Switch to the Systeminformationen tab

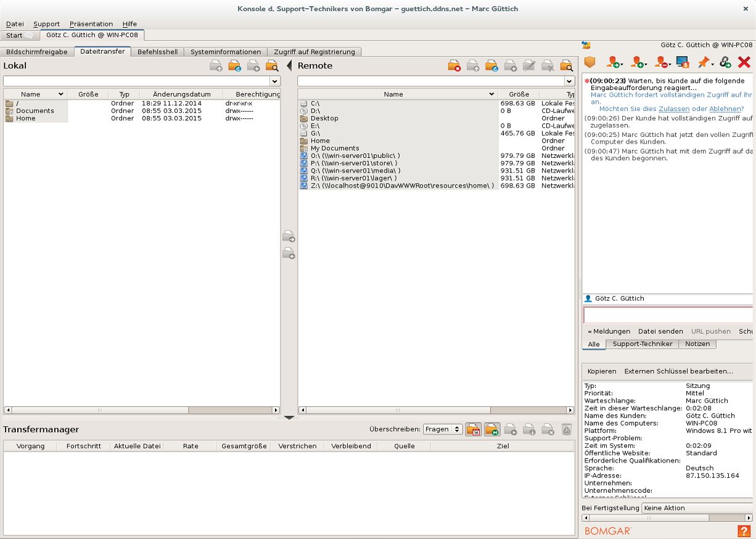[x=226, y=52]
